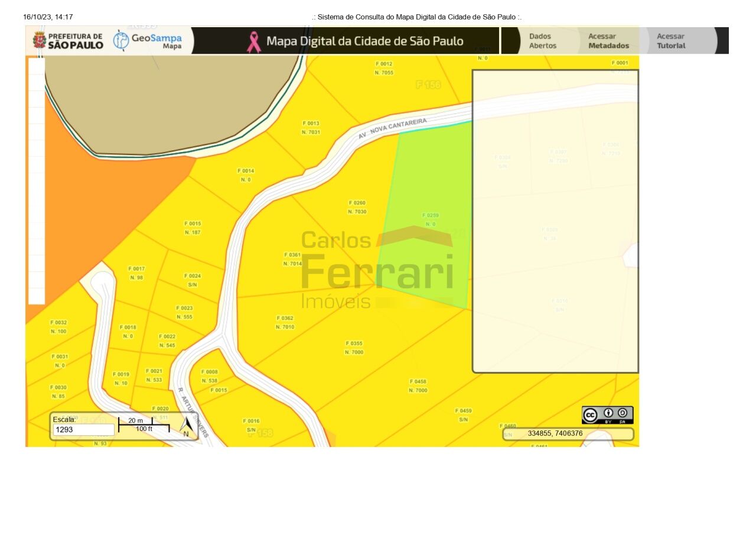Select lot F 0361 N. 7014
The height and width of the screenshot is (535, 756).
tap(292, 259)
